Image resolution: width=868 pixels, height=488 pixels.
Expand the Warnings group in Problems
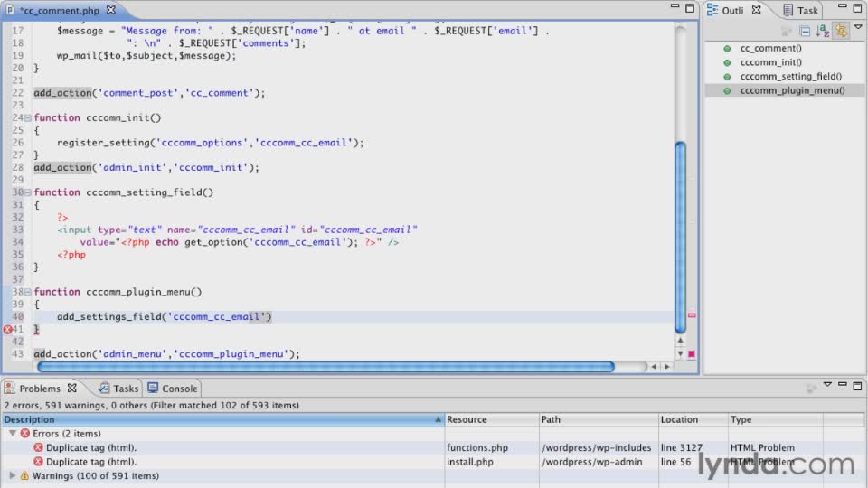[x=13, y=475]
